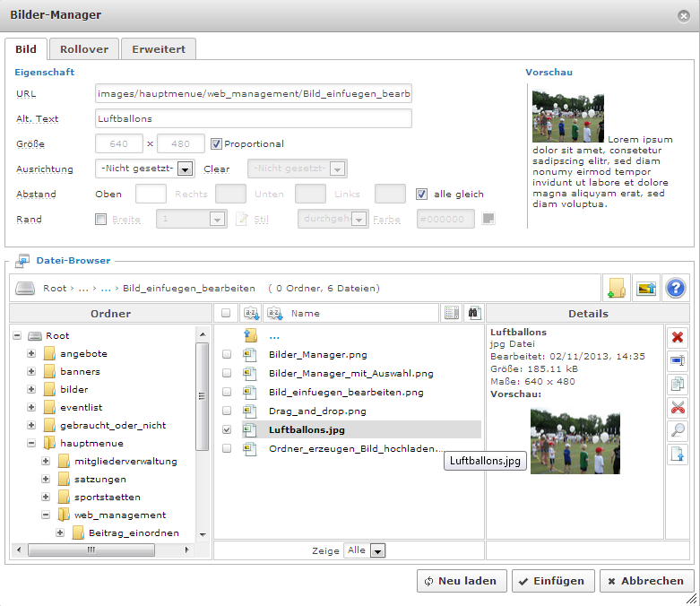This screenshot has height=606, width=700.
Task: Click the drive icon beside Root breadcrumb
Action: (x=25, y=288)
